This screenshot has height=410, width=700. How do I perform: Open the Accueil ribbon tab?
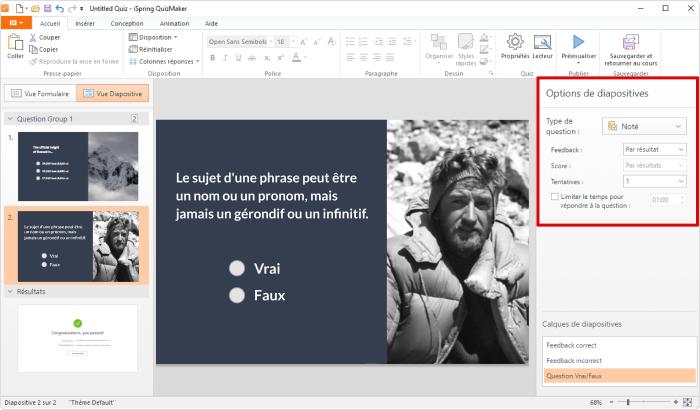tap(50, 23)
